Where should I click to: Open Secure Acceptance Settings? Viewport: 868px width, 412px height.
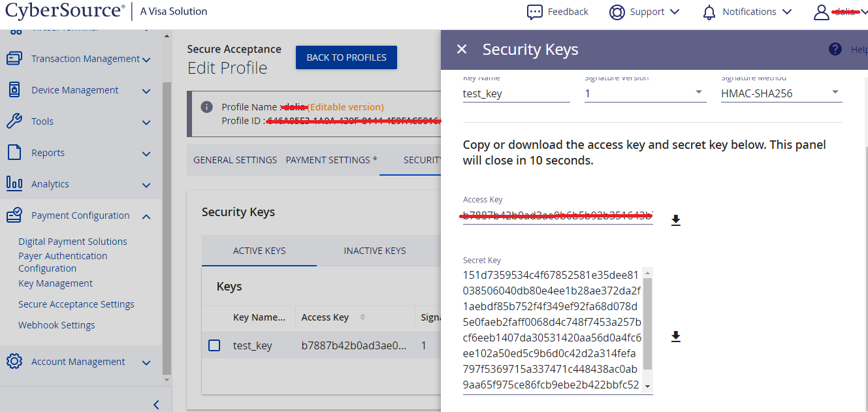(x=76, y=304)
